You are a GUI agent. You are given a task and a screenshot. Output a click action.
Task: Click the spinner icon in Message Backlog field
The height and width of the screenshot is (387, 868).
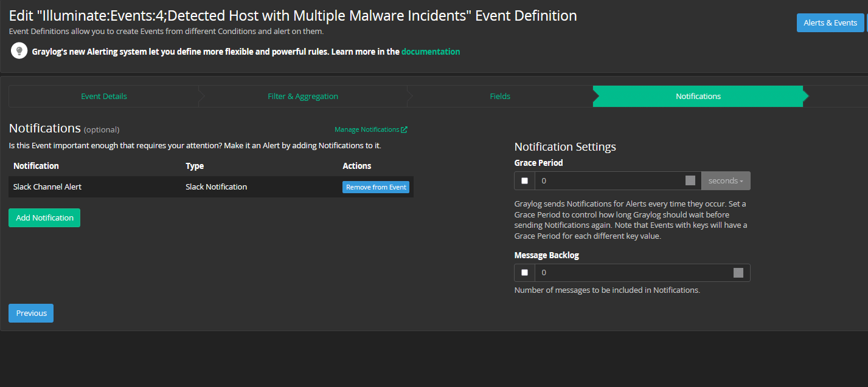[x=739, y=272]
